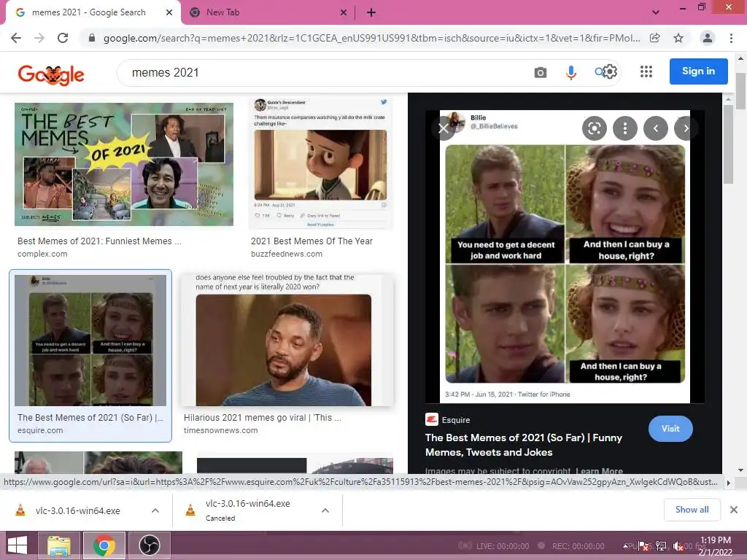Open the Windows Start menu
The width and height of the screenshot is (747, 560).
pos(18,545)
